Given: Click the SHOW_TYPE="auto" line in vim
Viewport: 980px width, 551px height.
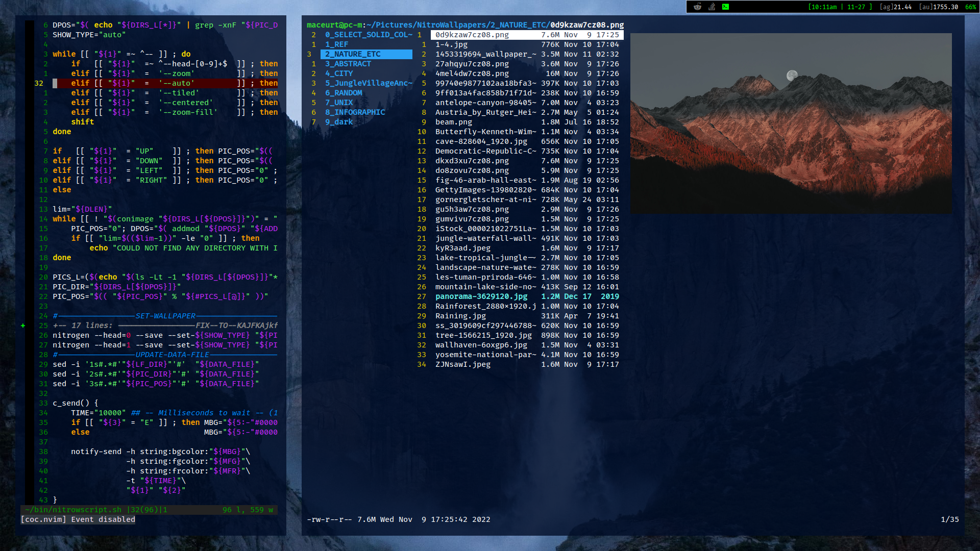Looking at the screenshot, I should (89, 35).
